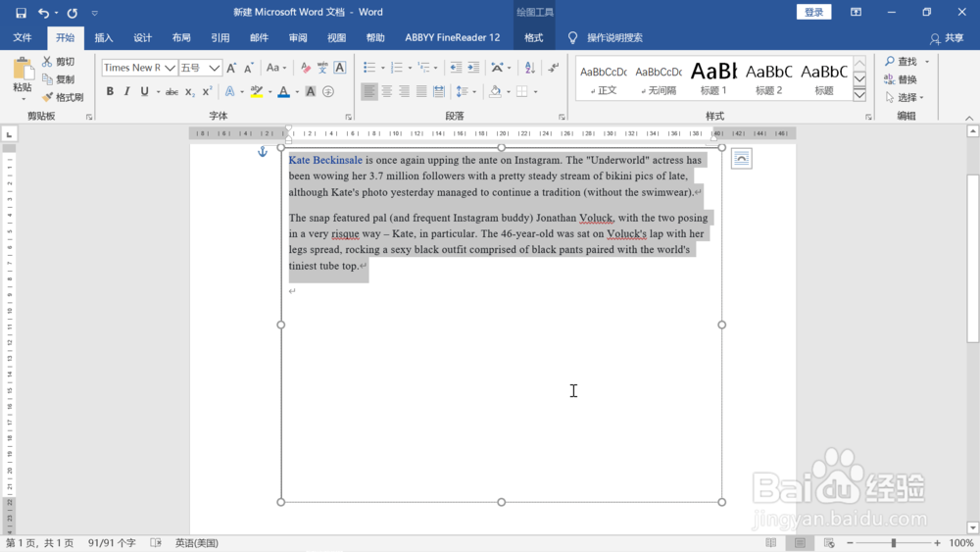Toggle superscript formatting
The image size is (980, 552).
click(x=208, y=91)
